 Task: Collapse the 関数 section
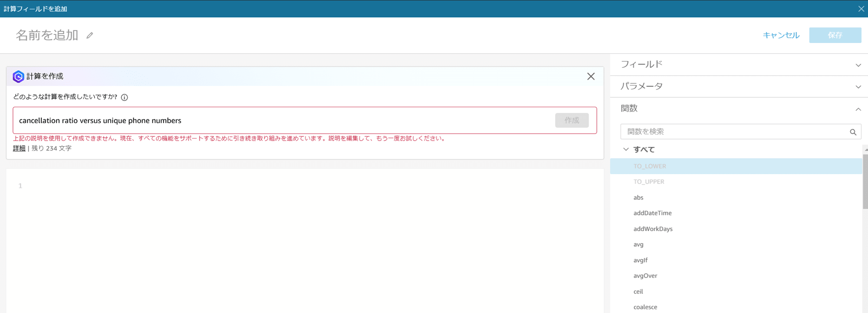(858, 109)
